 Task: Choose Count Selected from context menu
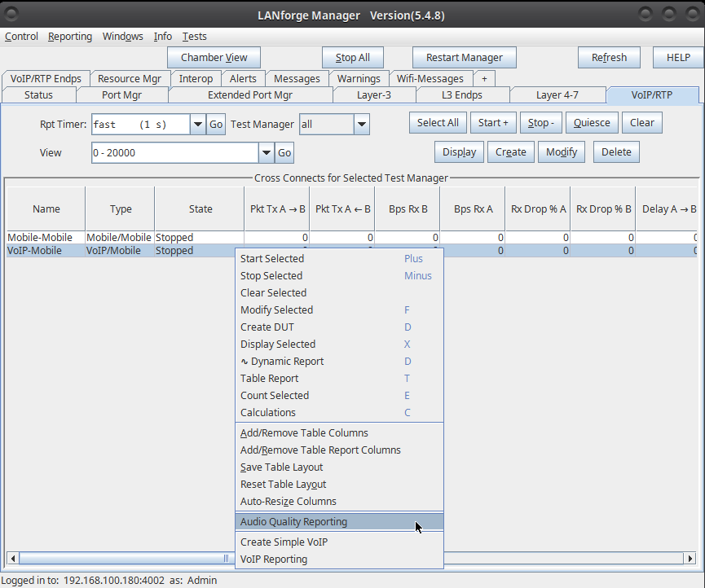[340, 395]
